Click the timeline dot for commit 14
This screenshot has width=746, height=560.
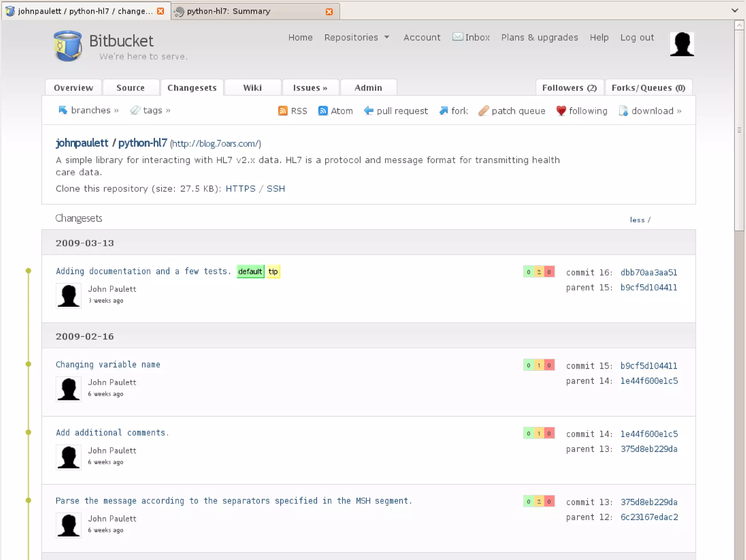(28, 432)
